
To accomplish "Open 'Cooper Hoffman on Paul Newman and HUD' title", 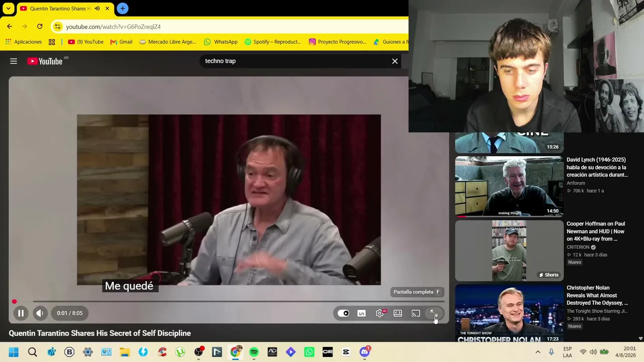I will coord(596,231).
